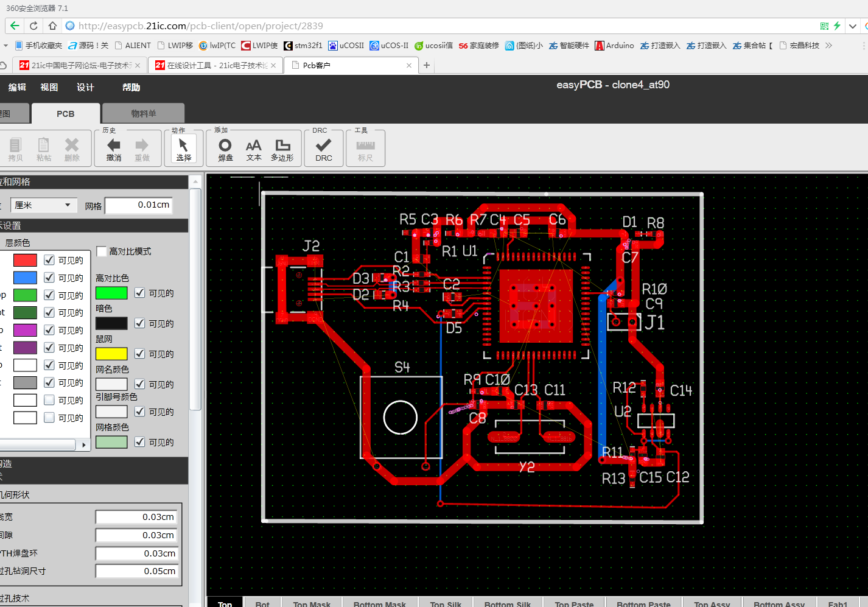Click the 删除 delete tool icon

[72, 149]
